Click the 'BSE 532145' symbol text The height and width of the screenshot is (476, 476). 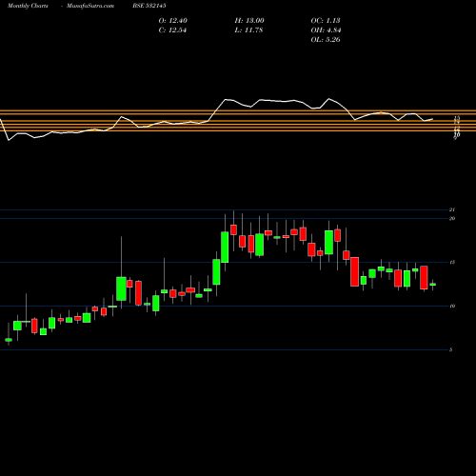pyautogui.click(x=149, y=6)
